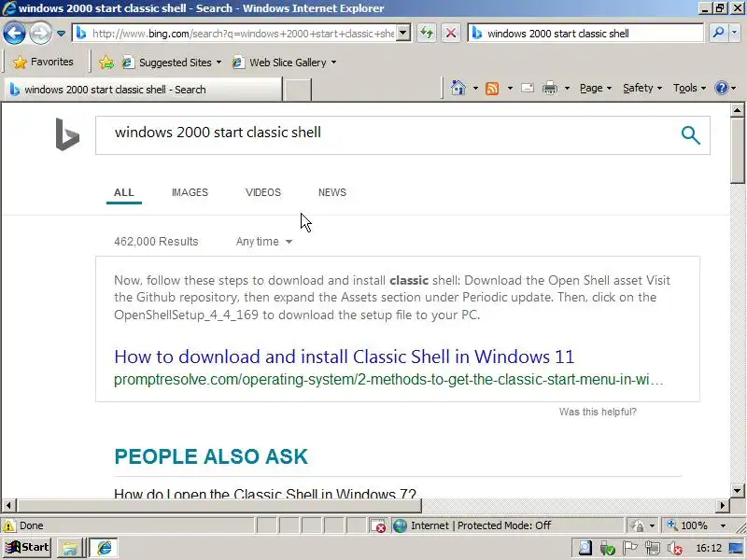Open the Any time filter dropdown
747x560 pixels.
[x=264, y=242]
